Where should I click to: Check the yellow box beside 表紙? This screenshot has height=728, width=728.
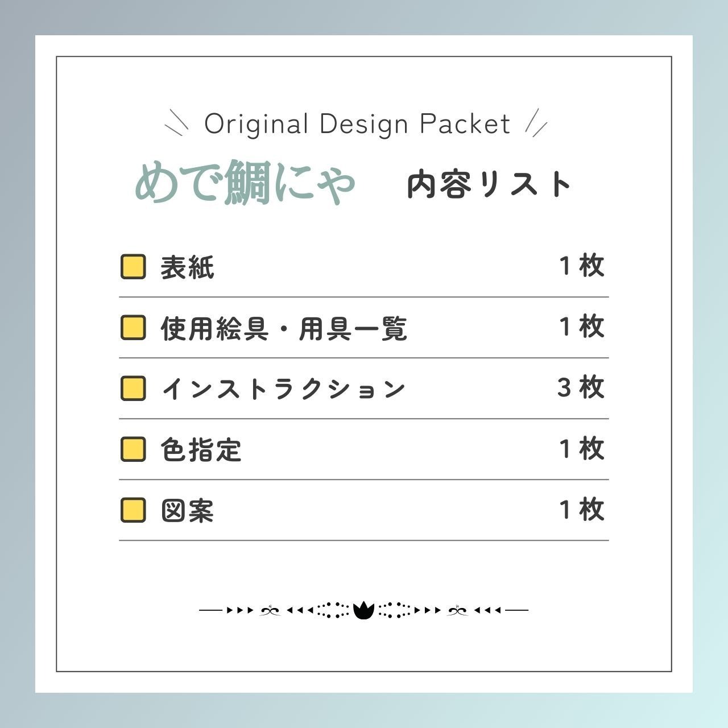click(133, 267)
